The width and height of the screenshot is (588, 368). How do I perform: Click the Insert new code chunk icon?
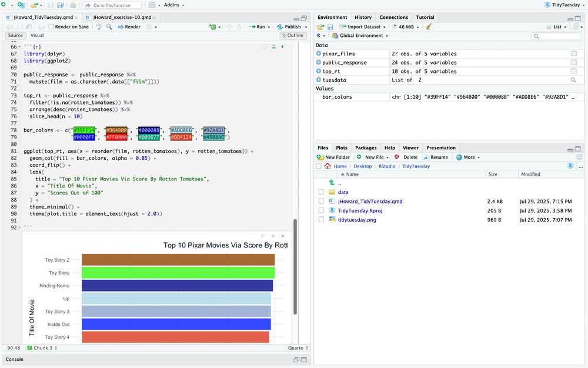[x=213, y=26]
